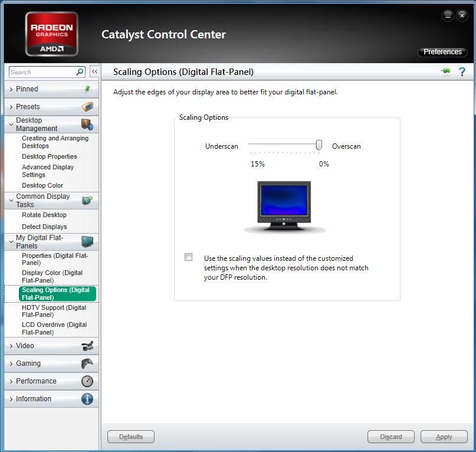Open help with the question mark icon
The image size is (476, 452).
(462, 71)
